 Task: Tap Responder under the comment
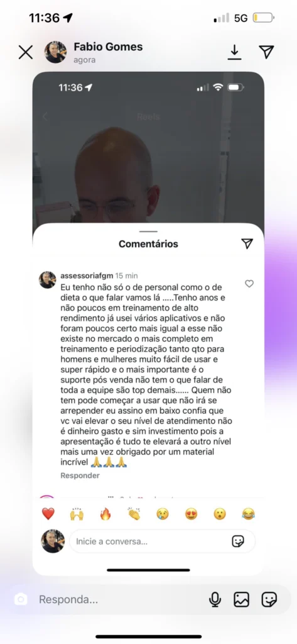[80, 475]
